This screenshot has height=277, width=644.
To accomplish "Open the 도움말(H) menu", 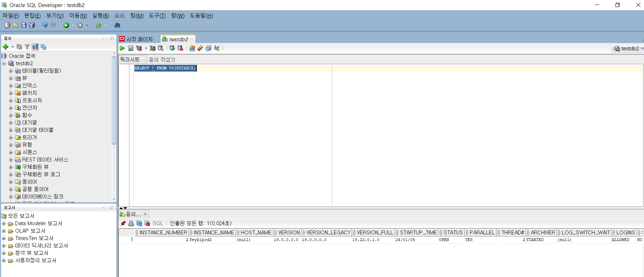I will 201,16.
